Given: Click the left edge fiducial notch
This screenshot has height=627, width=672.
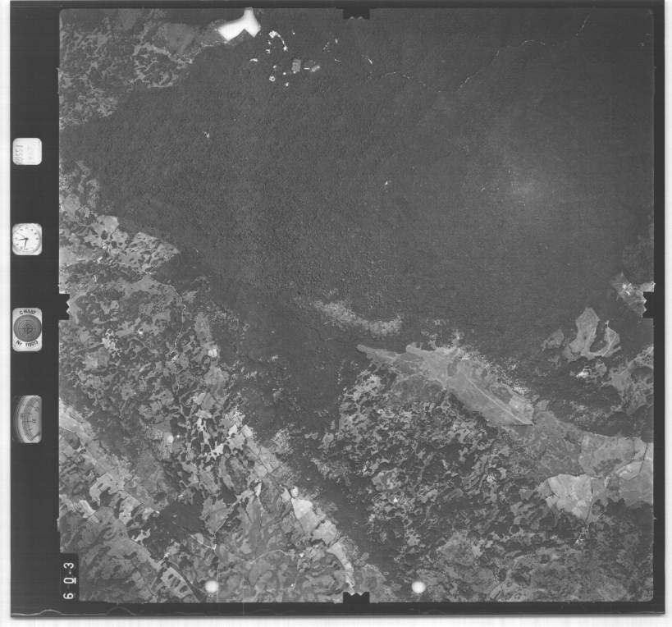Looking at the screenshot, I should click(x=64, y=305).
